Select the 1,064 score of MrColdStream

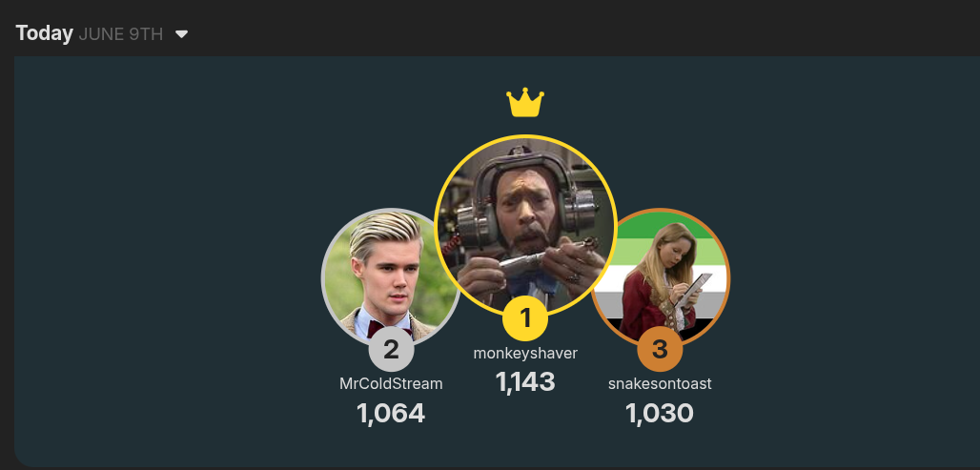click(391, 413)
